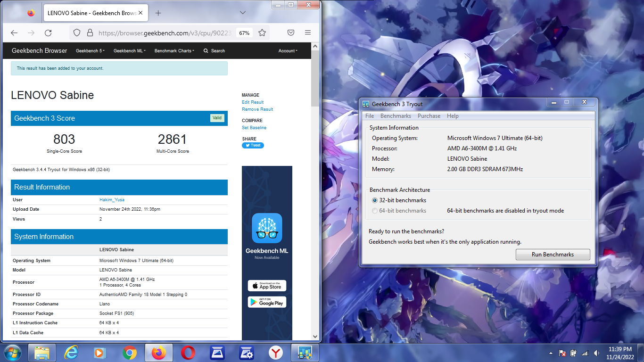Open the Firefox hamburger menu
The image size is (644, 362).
(x=308, y=33)
